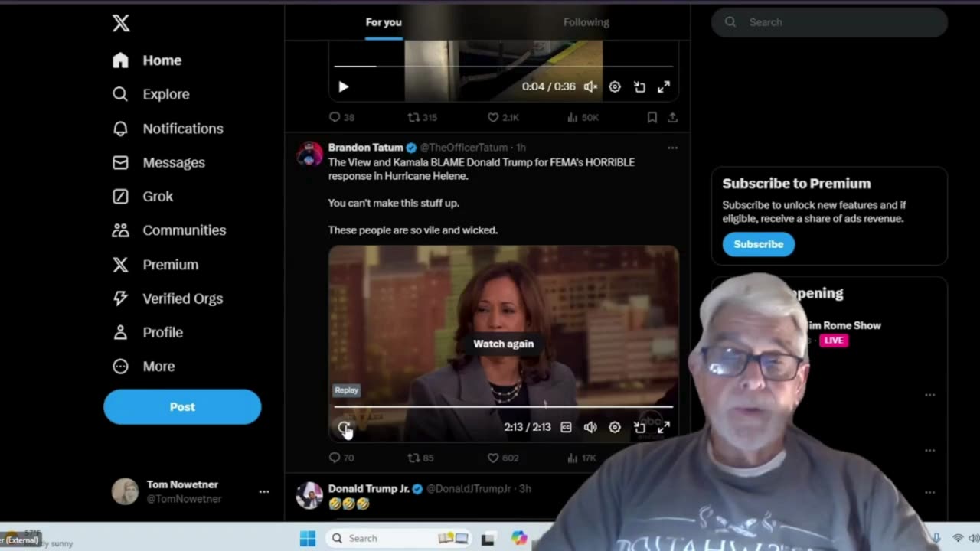Click the microphone icon in system tray

point(936,538)
